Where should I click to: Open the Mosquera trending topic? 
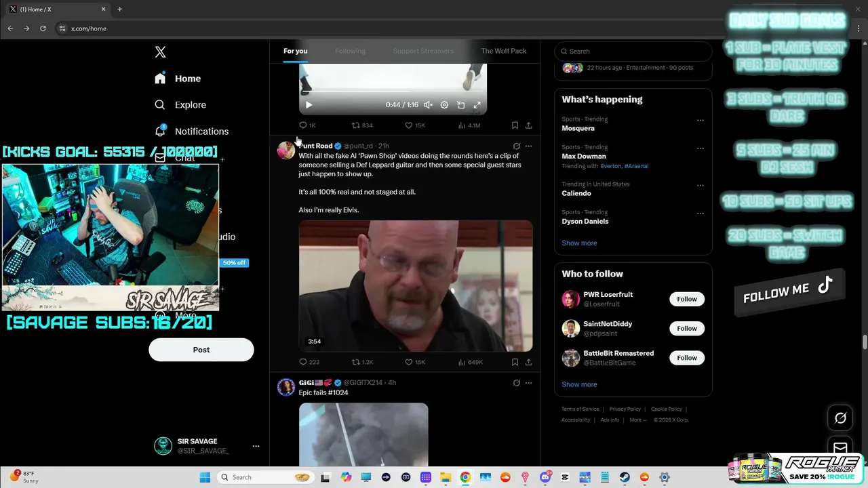pyautogui.click(x=578, y=128)
